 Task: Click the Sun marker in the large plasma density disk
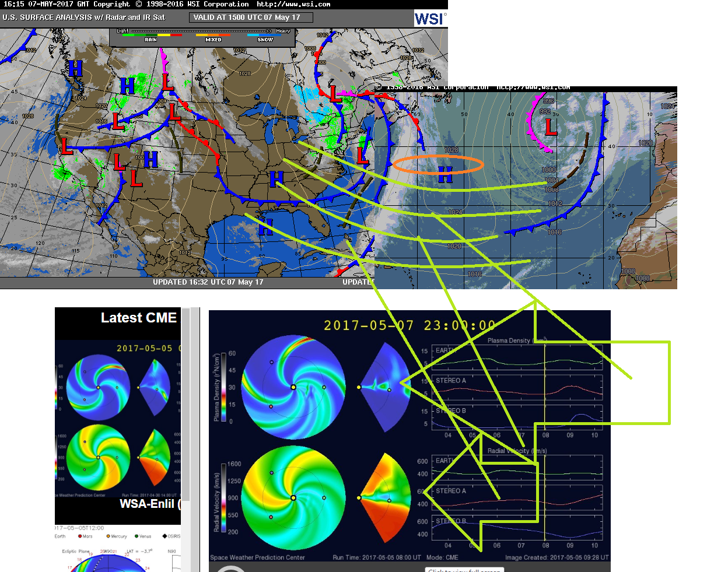click(293, 387)
